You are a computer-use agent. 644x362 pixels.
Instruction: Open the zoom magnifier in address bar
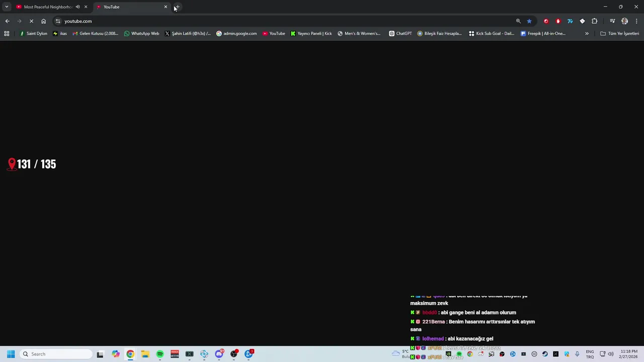[x=518, y=21]
